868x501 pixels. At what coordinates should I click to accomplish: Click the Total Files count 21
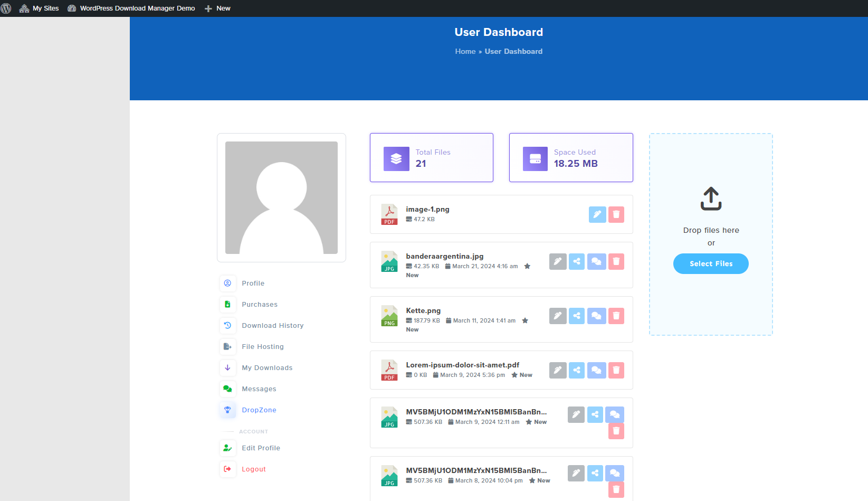click(421, 164)
